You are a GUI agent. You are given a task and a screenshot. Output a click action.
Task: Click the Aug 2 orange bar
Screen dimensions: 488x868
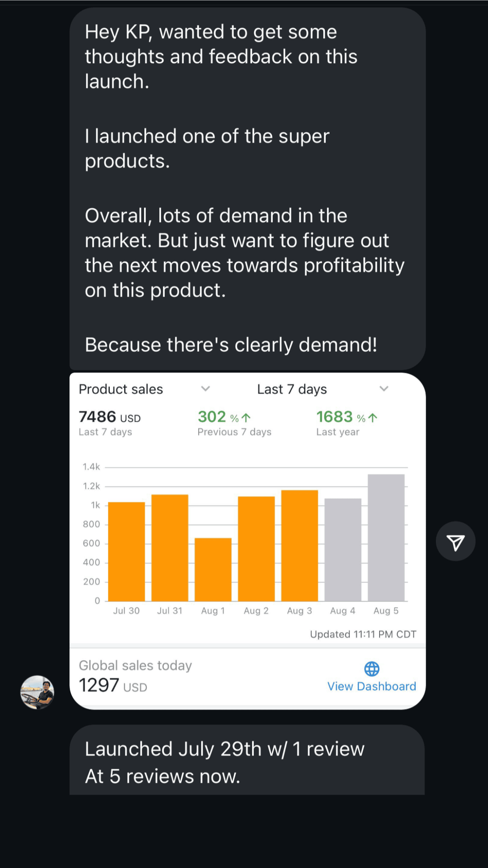tap(256, 548)
